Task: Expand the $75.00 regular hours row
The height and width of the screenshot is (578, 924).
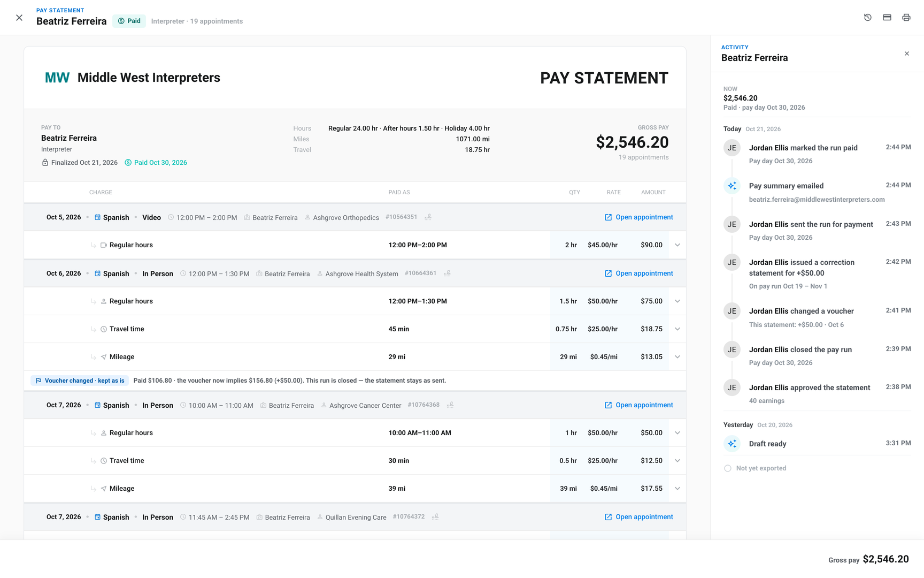Action: pos(677,301)
